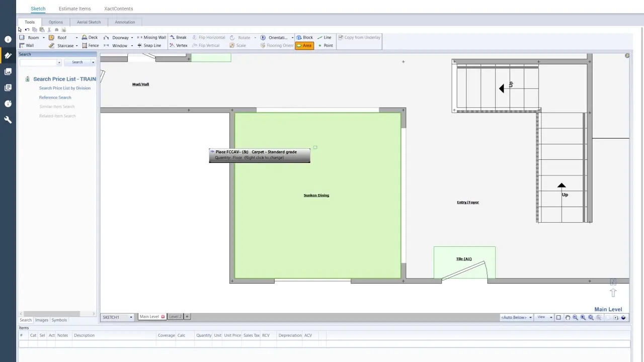
Task: Open the sketch pencil sidebar icon
Action: point(8,55)
